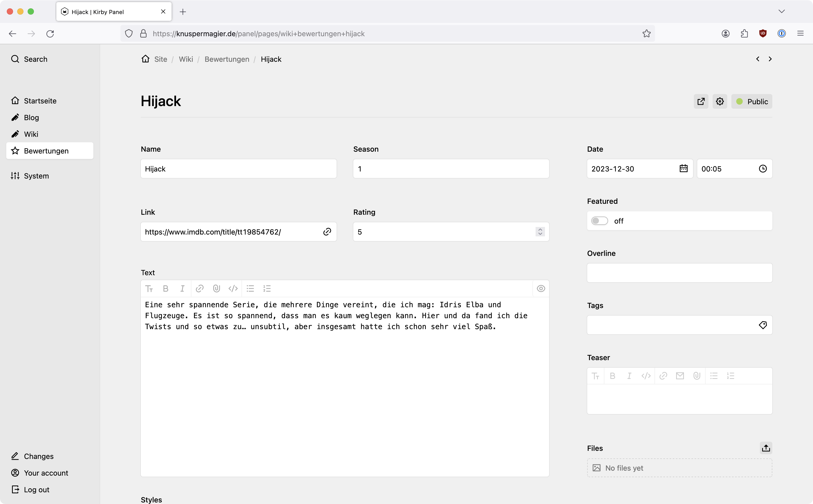
Task: Add a bullet list in Text editor
Action: pos(250,289)
